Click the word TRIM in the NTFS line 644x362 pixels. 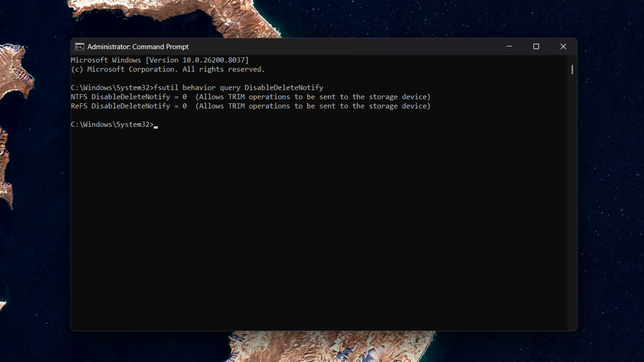[235, 96]
